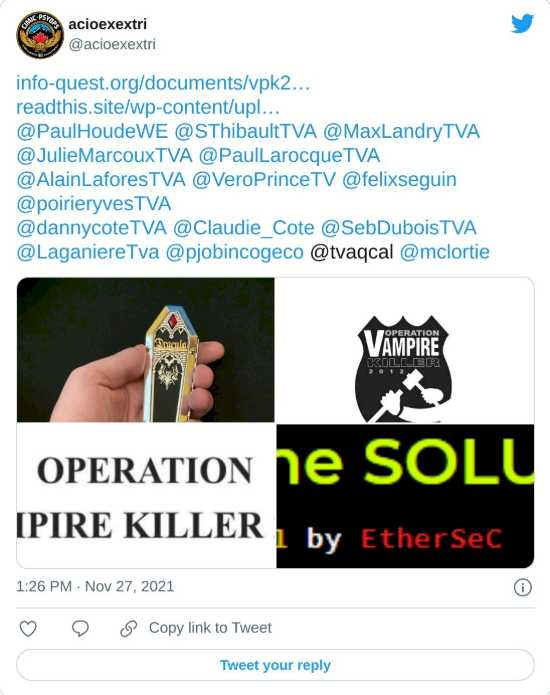Open @felixseguin mention
The height and width of the screenshot is (695, 550).
pos(399,180)
